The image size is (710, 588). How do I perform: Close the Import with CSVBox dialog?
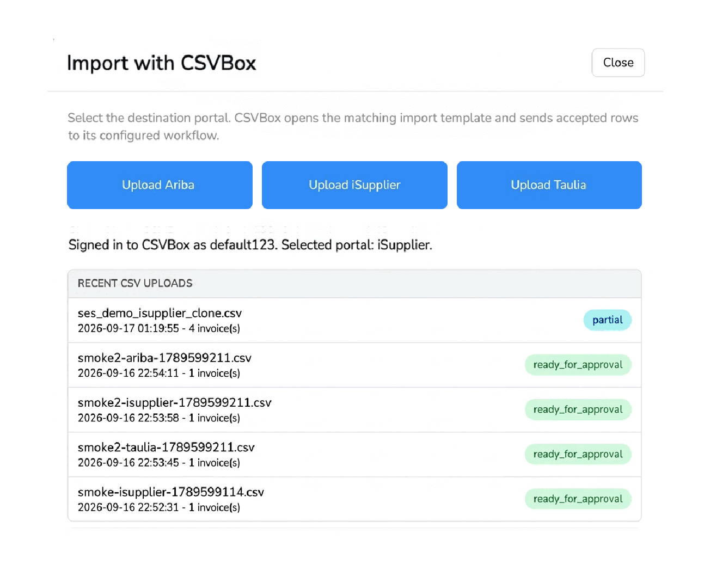coord(618,63)
